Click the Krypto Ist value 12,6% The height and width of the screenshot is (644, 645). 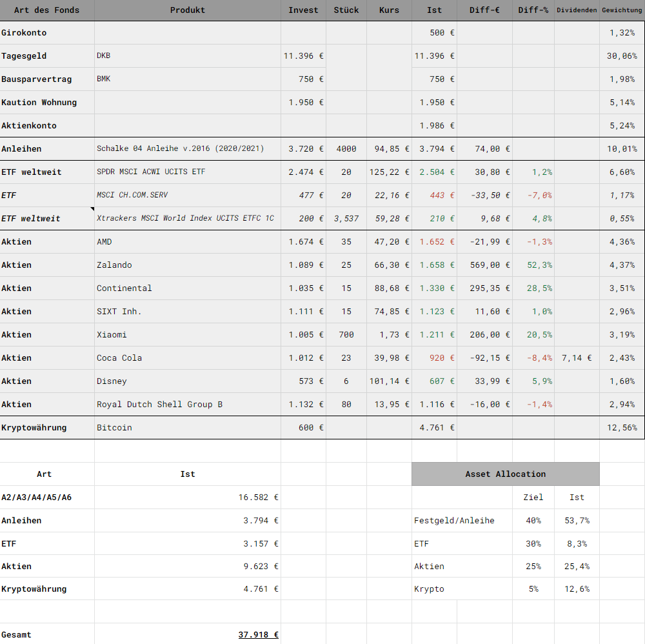[x=577, y=589]
